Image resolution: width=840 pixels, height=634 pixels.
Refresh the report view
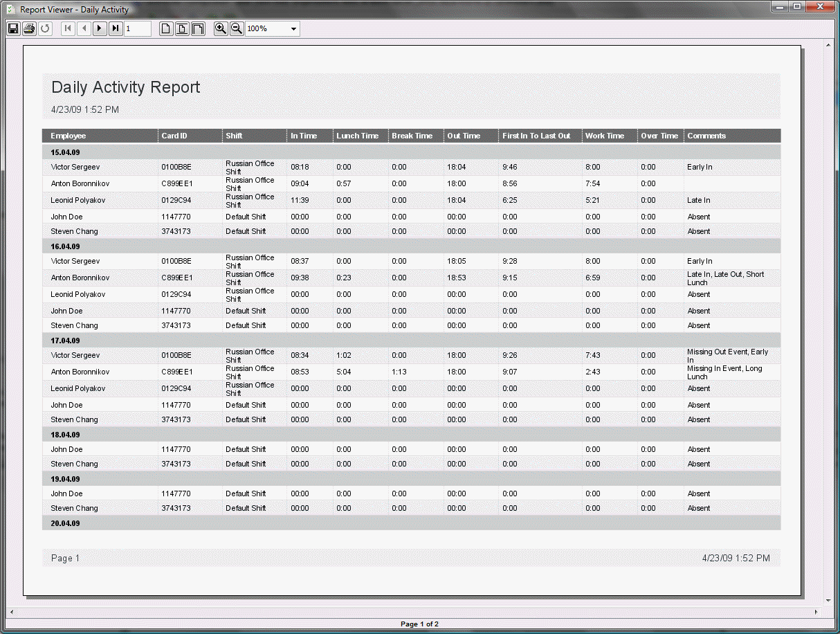tap(45, 28)
